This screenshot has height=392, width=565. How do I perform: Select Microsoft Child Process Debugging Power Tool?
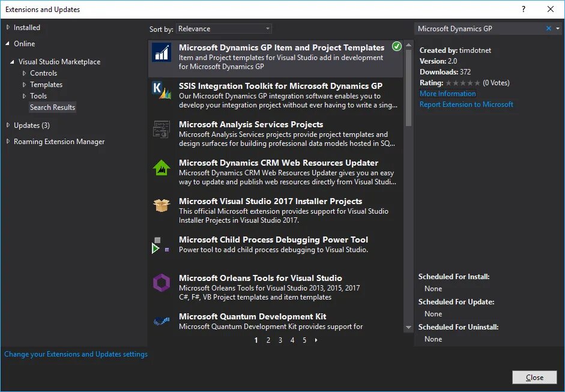(276, 250)
